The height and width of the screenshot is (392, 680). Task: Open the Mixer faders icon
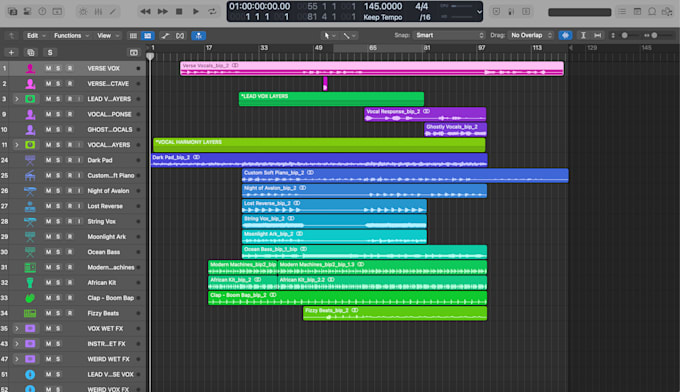98,12
